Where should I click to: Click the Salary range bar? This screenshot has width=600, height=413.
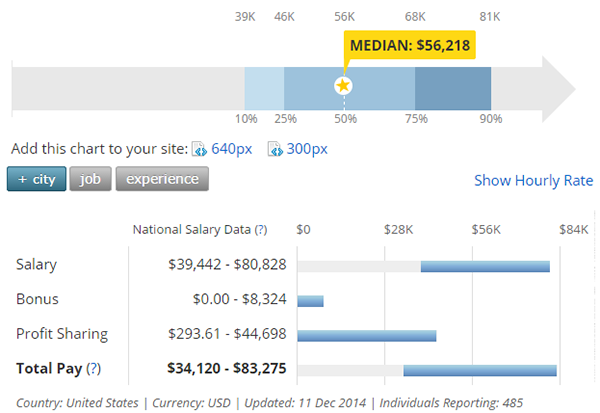(485, 266)
